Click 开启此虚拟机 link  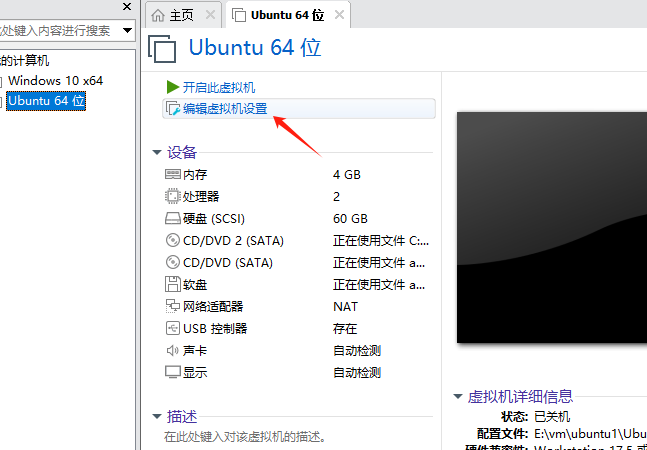(219, 87)
